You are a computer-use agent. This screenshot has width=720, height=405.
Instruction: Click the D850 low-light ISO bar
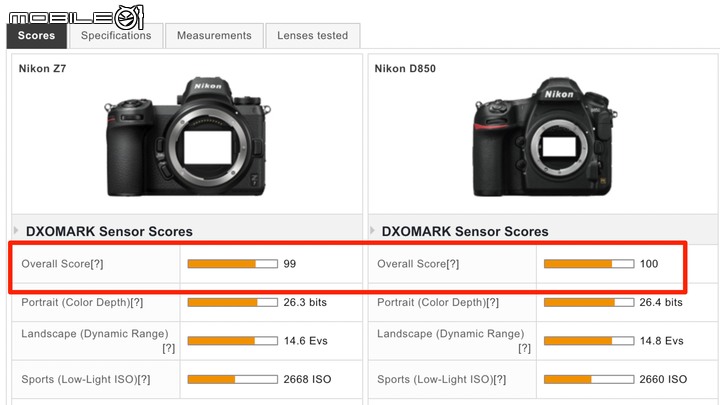pyautogui.click(x=589, y=379)
